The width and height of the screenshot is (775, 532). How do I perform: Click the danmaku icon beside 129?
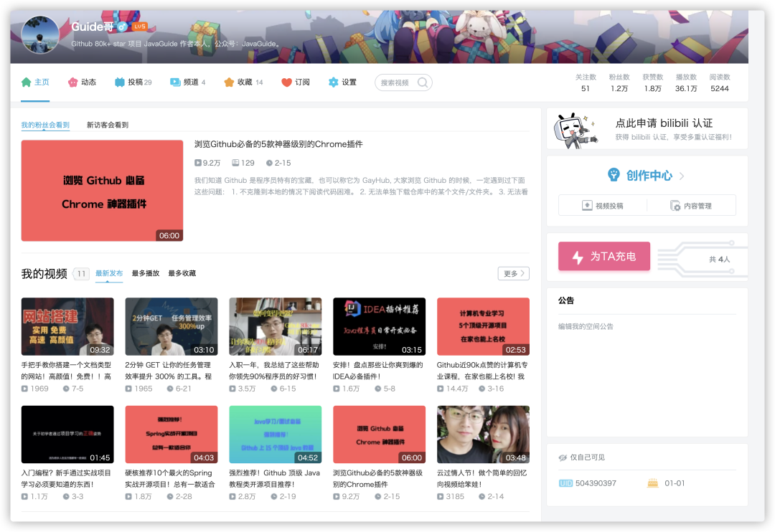point(236,163)
